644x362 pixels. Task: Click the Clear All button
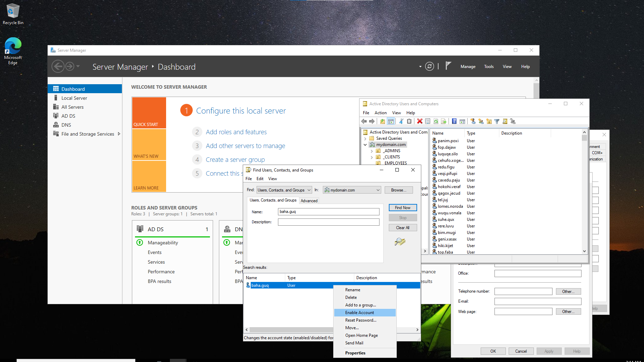403,228
